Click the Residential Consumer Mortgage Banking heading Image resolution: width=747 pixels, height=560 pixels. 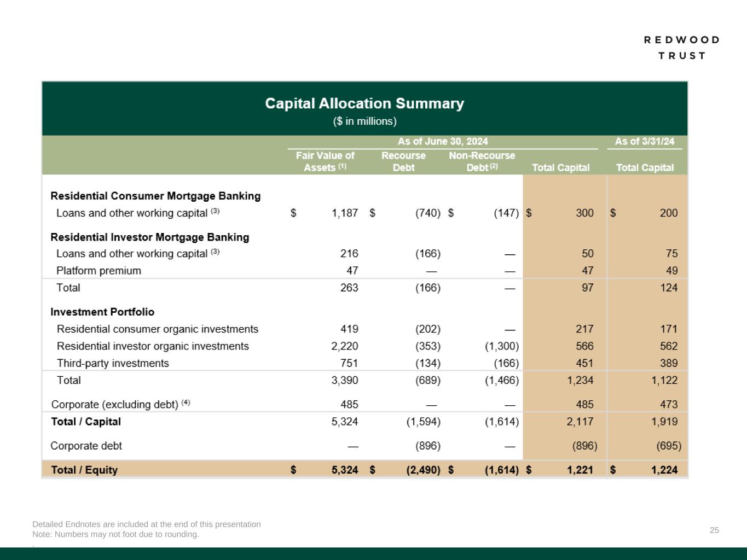coord(155,196)
